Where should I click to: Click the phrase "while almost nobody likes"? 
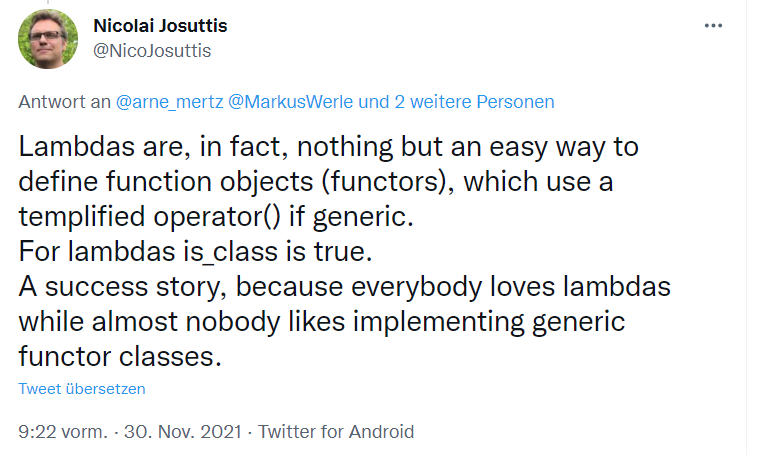(x=182, y=322)
